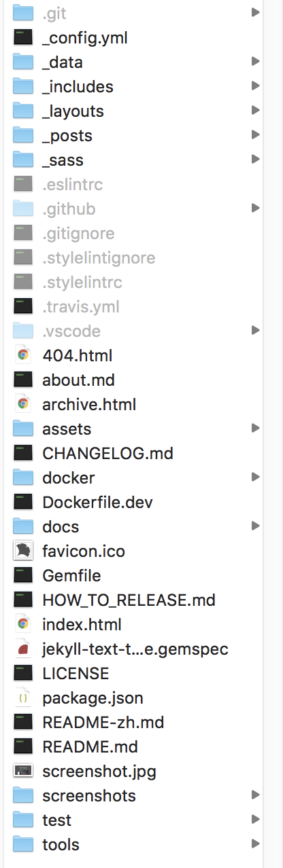The height and width of the screenshot is (868, 283).
Task: Select the favicon.ico file icon
Action: (23, 551)
